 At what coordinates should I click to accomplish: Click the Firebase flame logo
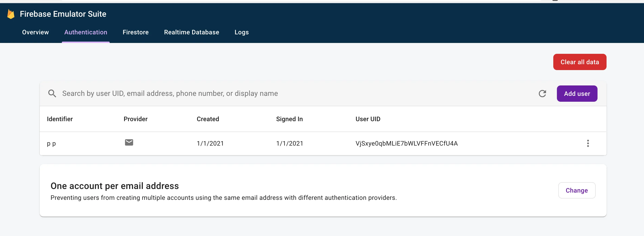tap(11, 14)
